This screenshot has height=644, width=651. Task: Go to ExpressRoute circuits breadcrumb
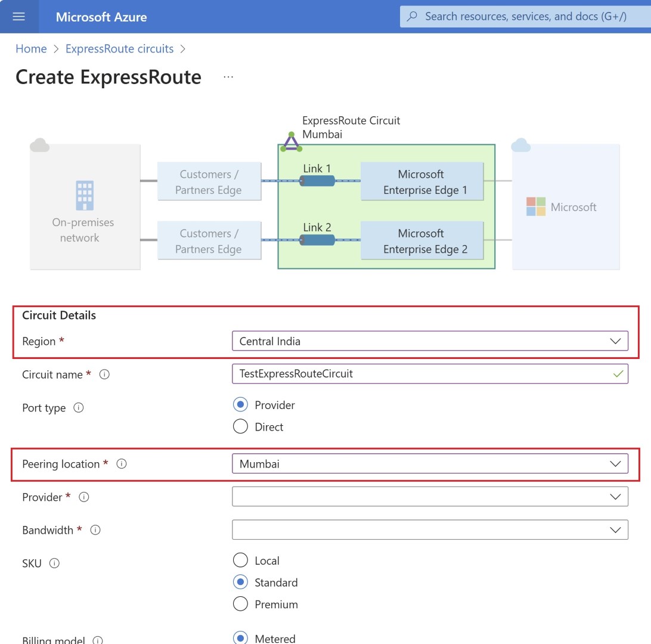[x=120, y=48]
